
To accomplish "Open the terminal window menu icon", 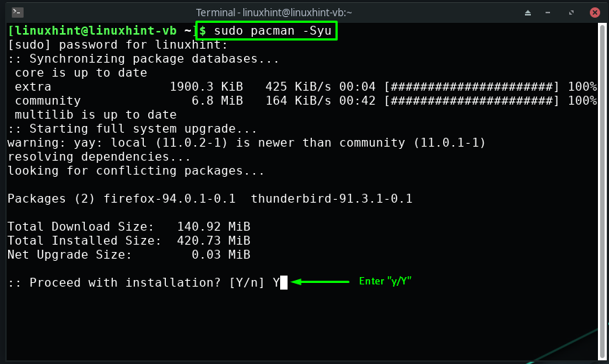I will [x=18, y=13].
